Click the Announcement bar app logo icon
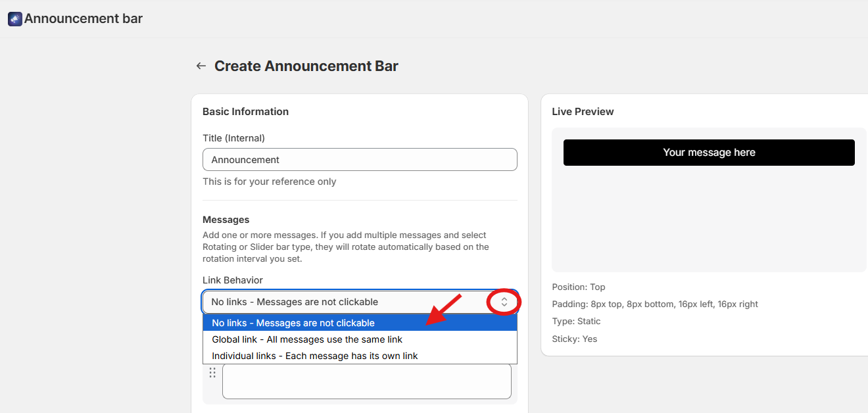The width and height of the screenshot is (868, 413). [14, 19]
